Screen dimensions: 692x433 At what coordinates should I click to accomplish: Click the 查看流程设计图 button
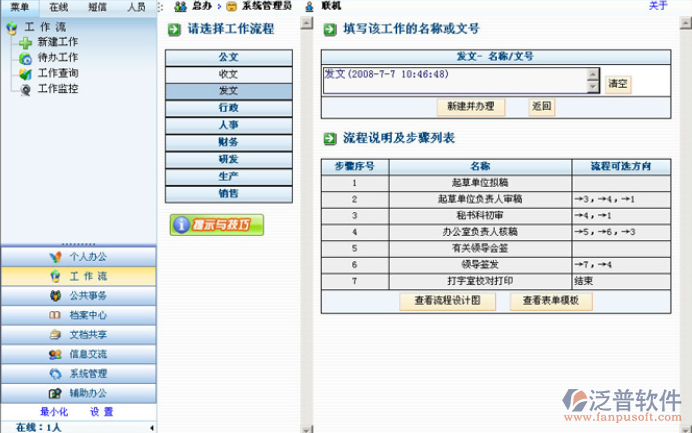click(x=447, y=301)
